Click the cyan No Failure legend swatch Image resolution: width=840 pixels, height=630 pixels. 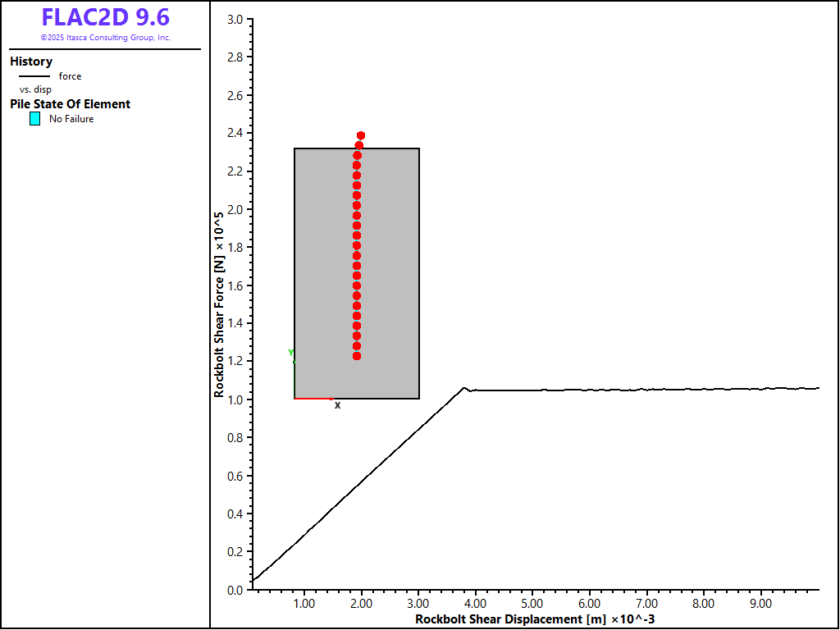tap(34, 119)
